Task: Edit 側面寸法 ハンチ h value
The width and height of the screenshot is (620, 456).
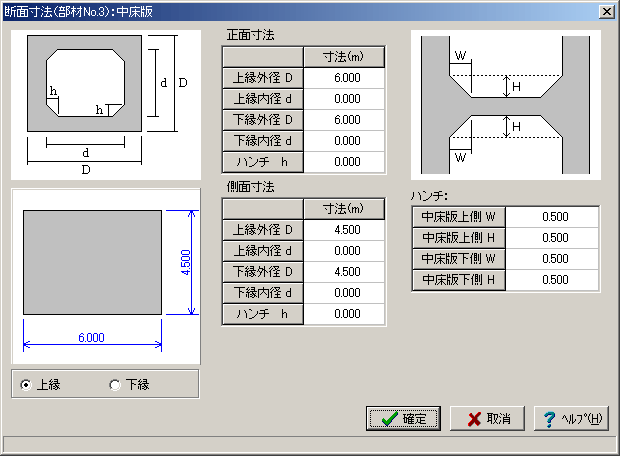Action: coord(344,314)
